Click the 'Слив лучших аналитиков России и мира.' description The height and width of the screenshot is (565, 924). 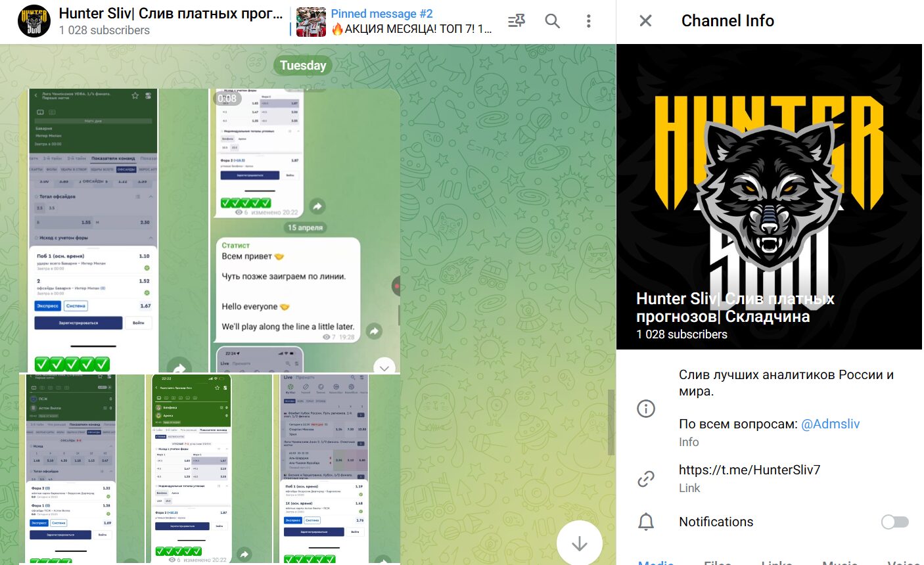tap(786, 383)
